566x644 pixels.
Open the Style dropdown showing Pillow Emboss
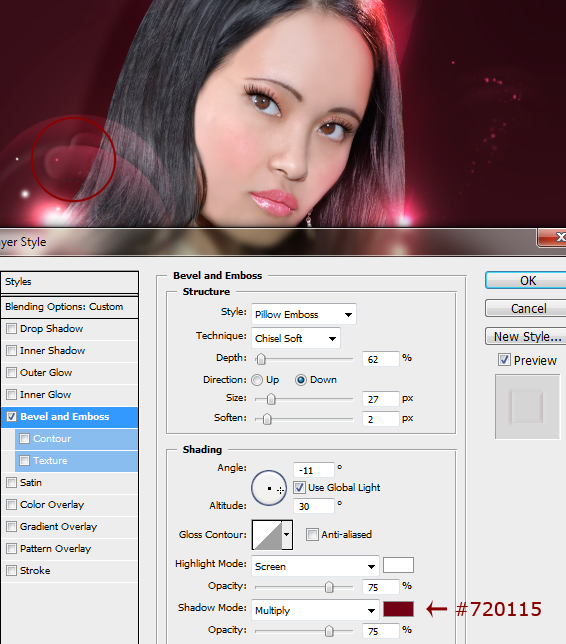click(304, 315)
